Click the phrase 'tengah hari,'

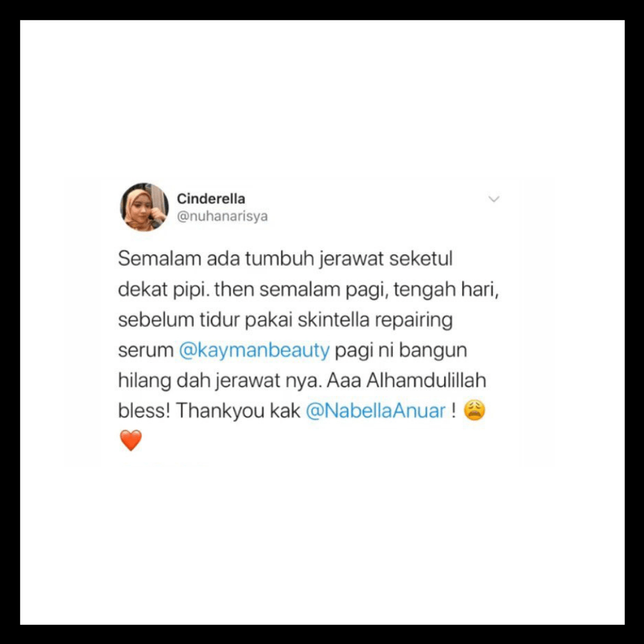(445, 290)
